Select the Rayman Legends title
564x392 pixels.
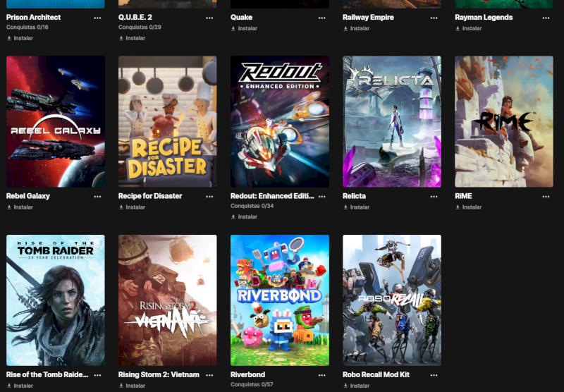coord(484,17)
